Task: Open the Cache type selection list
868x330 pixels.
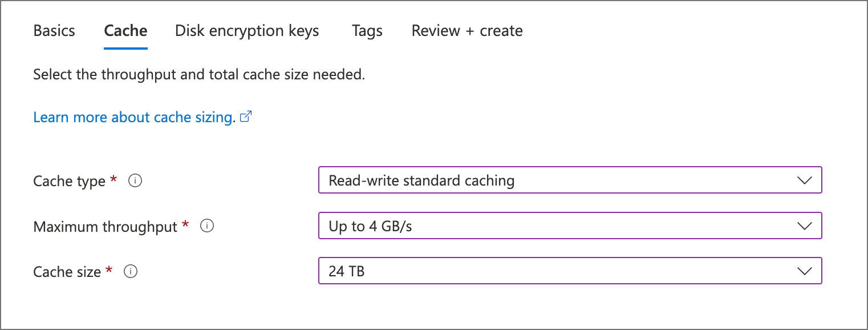Action: tap(569, 180)
